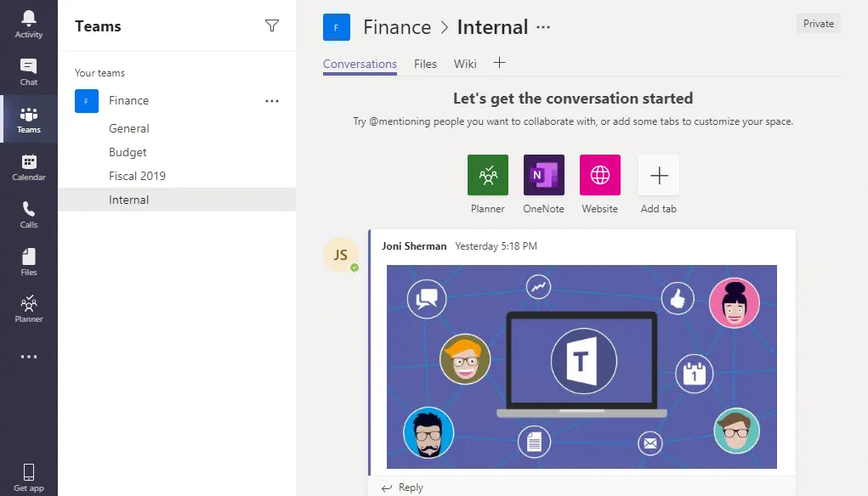868x496 pixels.
Task: Filter the teams list with funnel icon
Action: tap(272, 26)
